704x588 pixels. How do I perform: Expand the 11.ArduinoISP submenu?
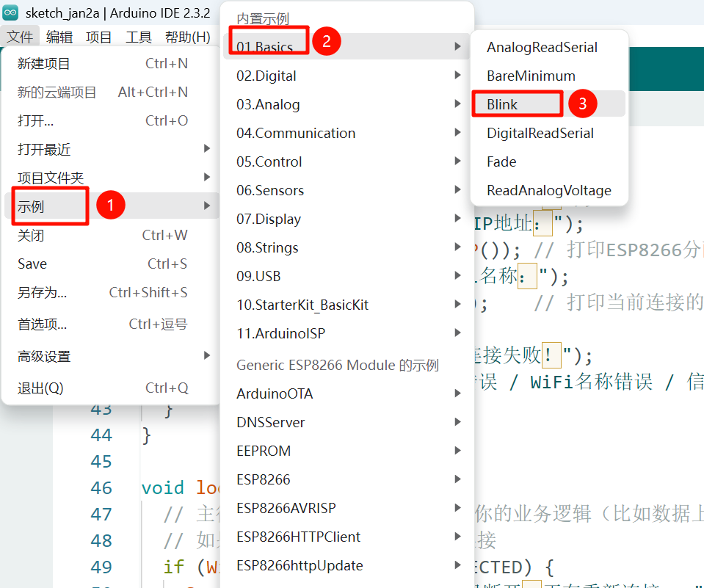pos(346,333)
